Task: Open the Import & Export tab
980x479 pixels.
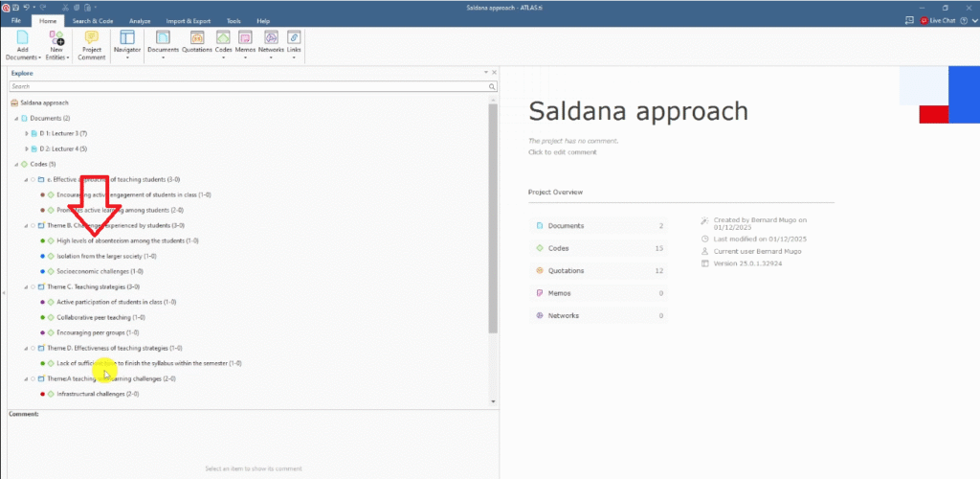Action: pos(186,20)
